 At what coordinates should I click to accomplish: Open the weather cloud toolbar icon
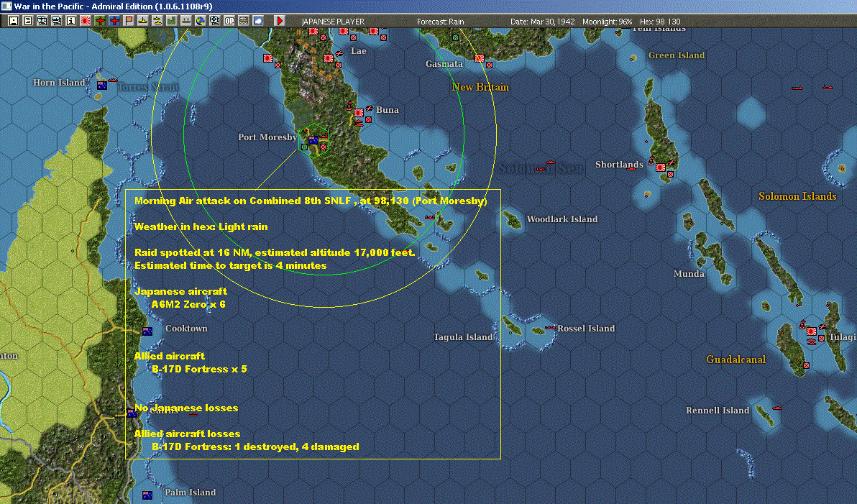click(258, 21)
